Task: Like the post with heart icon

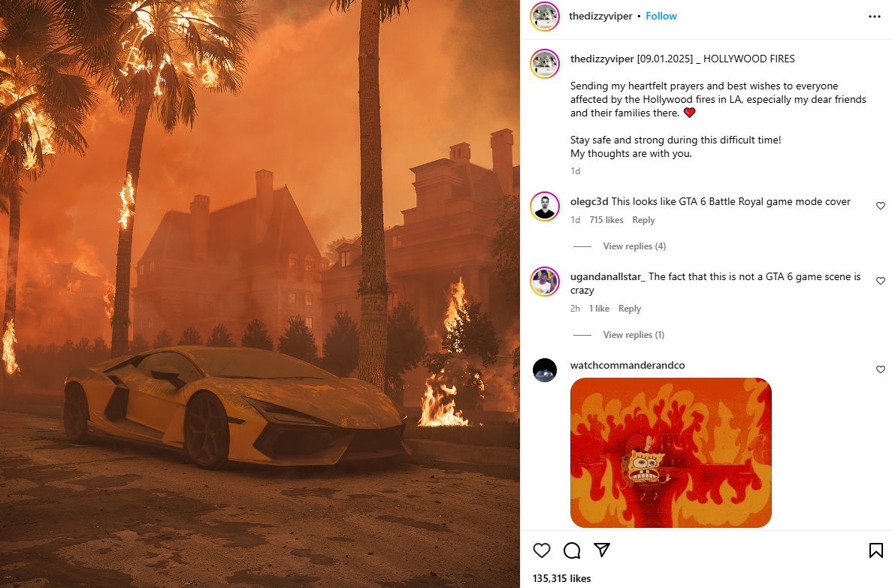Action: point(542,550)
